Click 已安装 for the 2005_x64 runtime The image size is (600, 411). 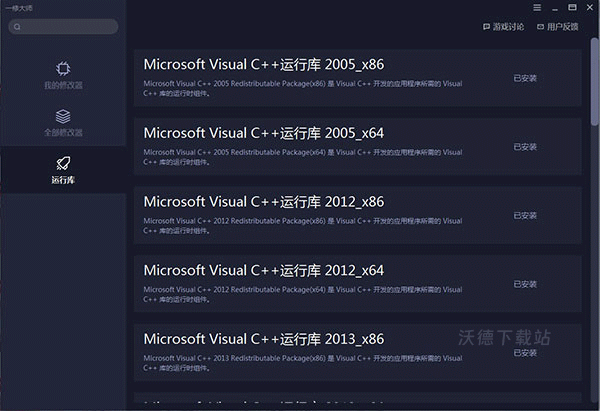click(525, 147)
